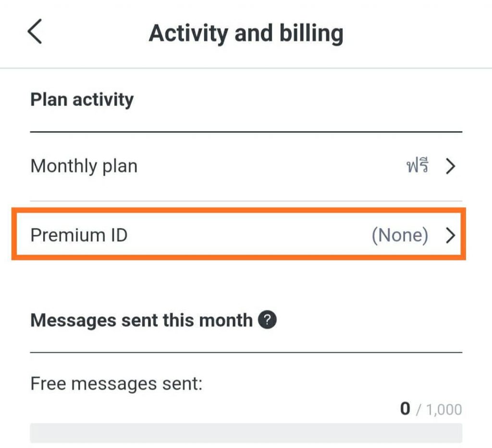Tap the divider between Monthly plan and Premium ID

click(x=246, y=201)
